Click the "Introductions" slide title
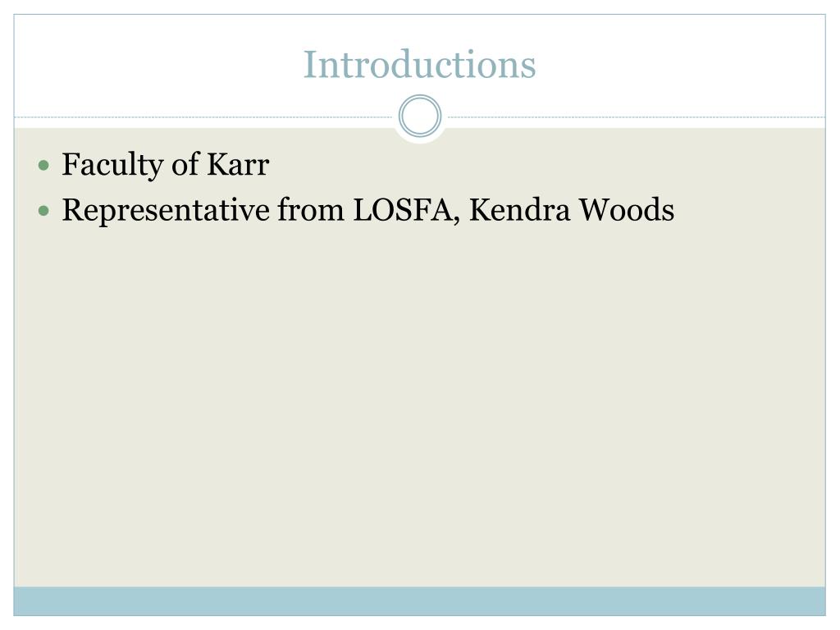 [419, 65]
